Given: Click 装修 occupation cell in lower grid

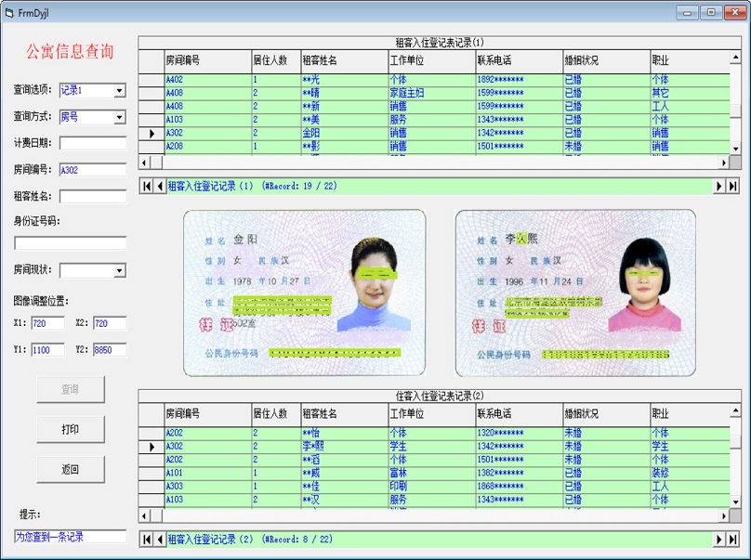Looking at the screenshot, I should click(x=691, y=473).
